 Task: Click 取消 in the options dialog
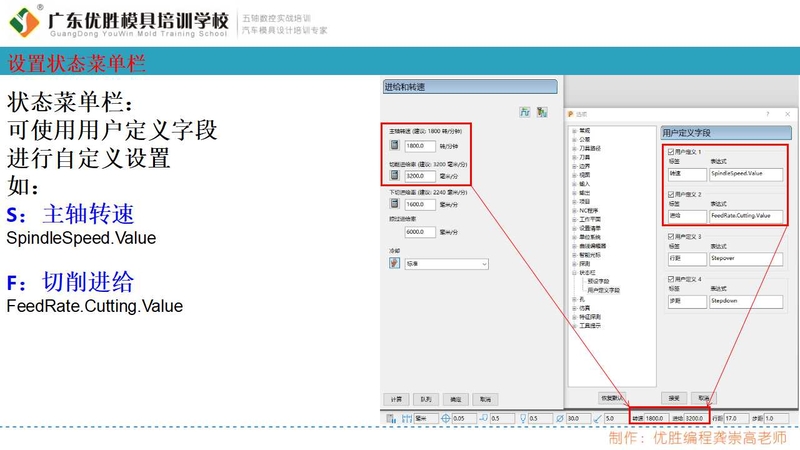tap(704, 398)
